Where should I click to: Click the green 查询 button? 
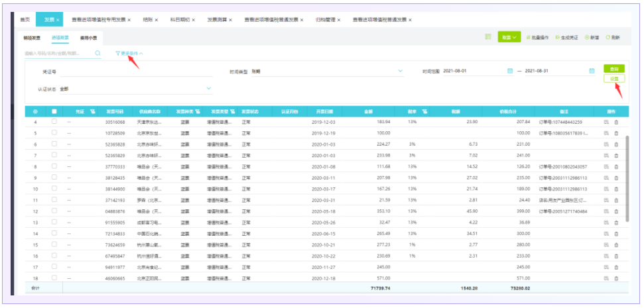coord(614,68)
